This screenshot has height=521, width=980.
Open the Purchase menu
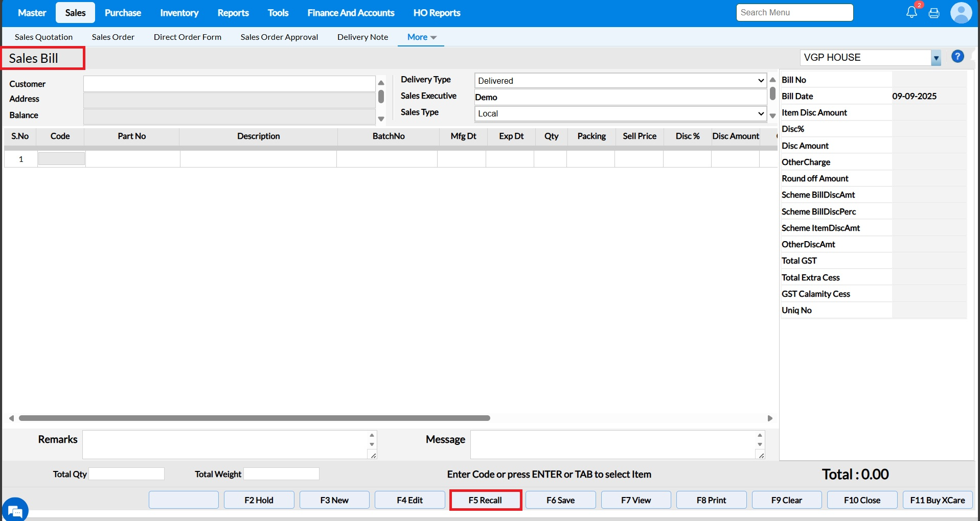pos(123,13)
